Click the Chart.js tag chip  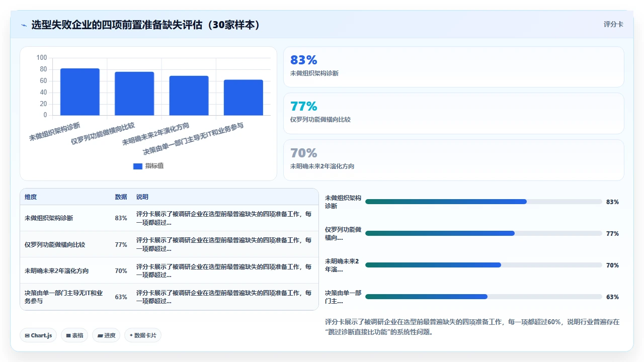coord(38,335)
